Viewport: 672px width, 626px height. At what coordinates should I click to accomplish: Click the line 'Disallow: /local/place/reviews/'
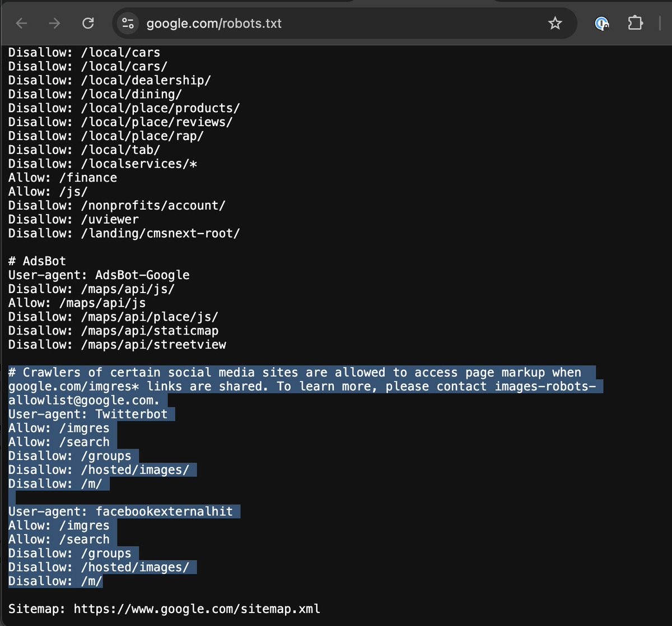tap(120, 122)
